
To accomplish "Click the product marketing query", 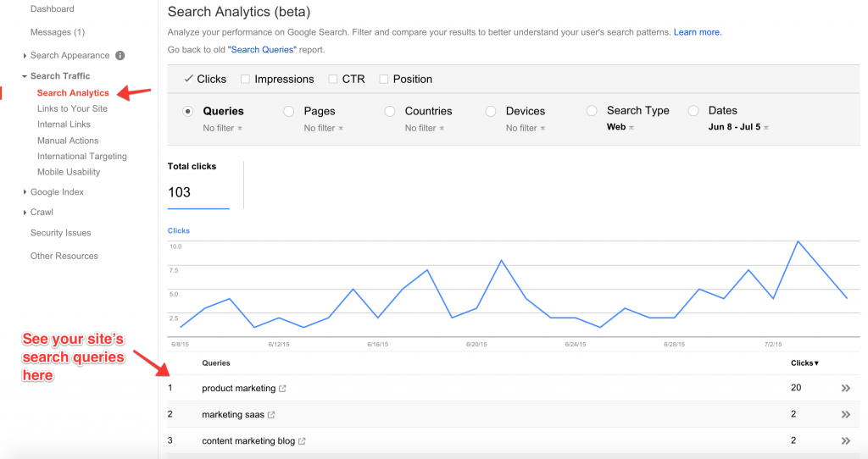I will [238, 388].
